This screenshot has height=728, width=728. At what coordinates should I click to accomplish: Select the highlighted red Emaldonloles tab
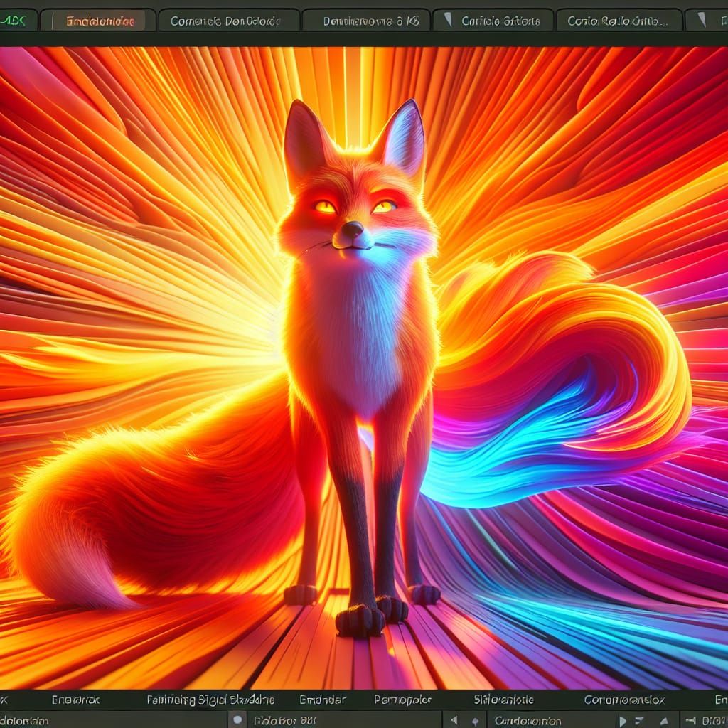coord(100,21)
